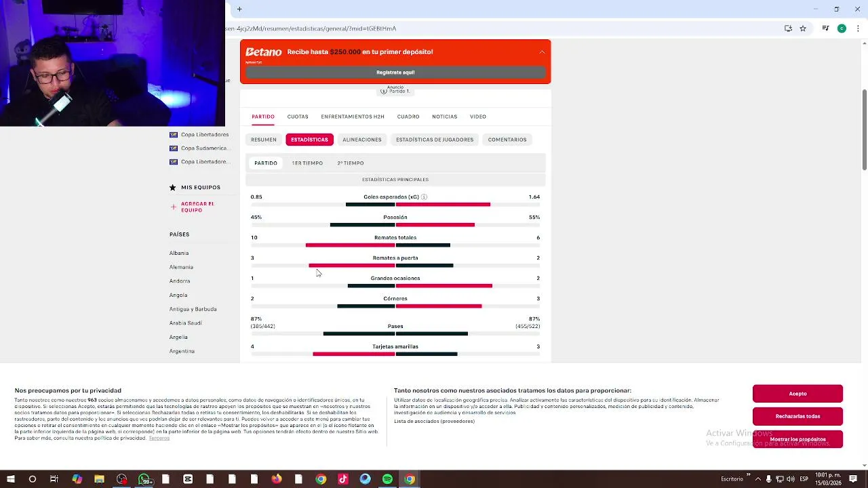Viewport: 868px width, 488px height.
Task: Open CapCut from the taskbar
Action: [x=188, y=479]
